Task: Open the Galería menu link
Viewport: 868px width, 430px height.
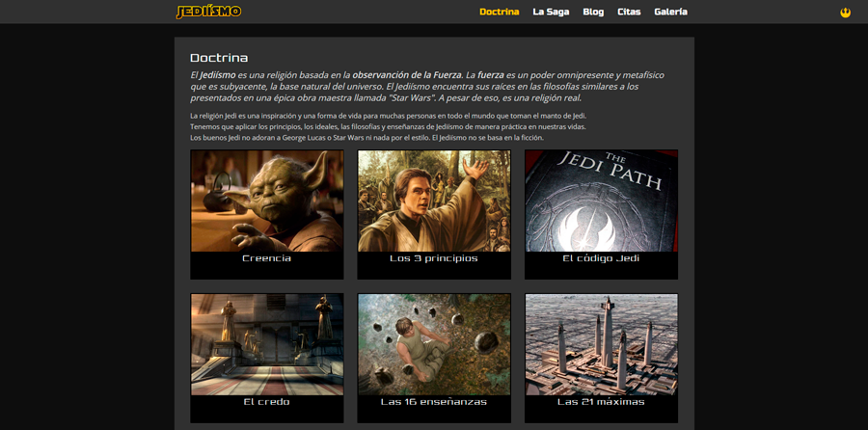Action: point(670,12)
